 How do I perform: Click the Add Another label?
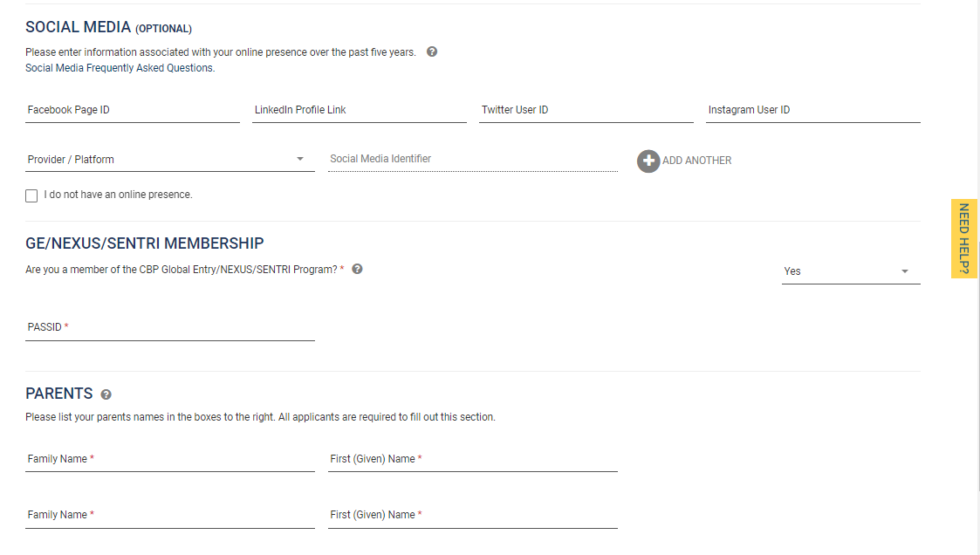click(696, 161)
